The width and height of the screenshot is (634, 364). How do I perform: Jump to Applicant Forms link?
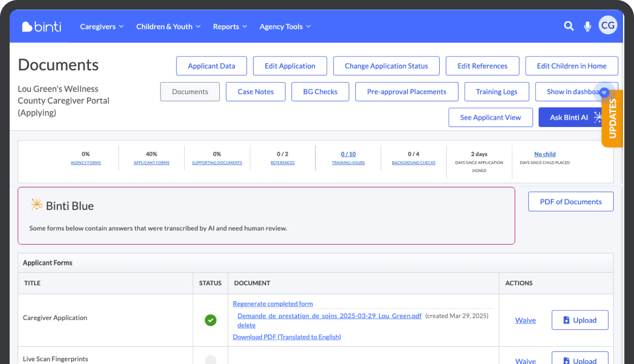(x=152, y=163)
